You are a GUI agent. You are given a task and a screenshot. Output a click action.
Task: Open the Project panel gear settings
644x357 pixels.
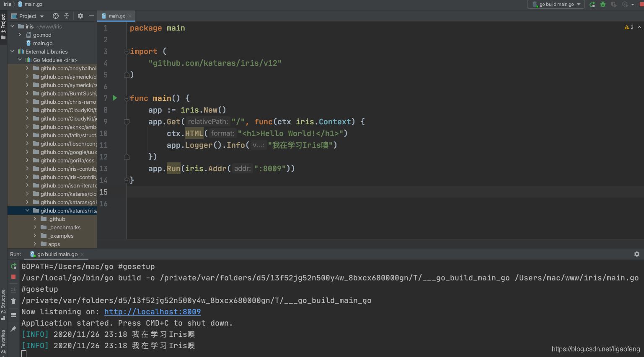[80, 16]
